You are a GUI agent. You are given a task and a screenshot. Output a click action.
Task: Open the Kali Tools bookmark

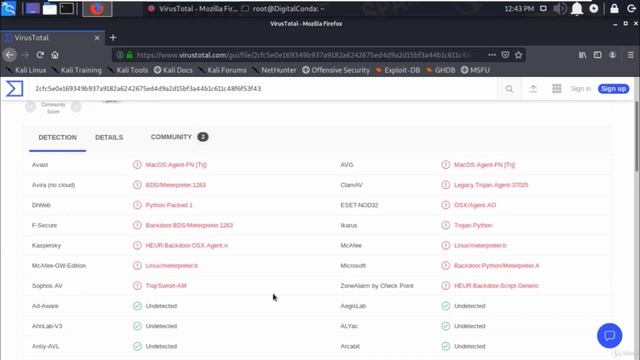pyautogui.click(x=128, y=70)
